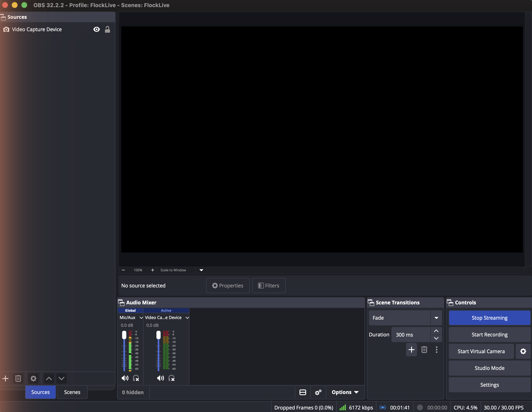Click the Properties button
Screen dimensions: 532x412
[x=228, y=286]
